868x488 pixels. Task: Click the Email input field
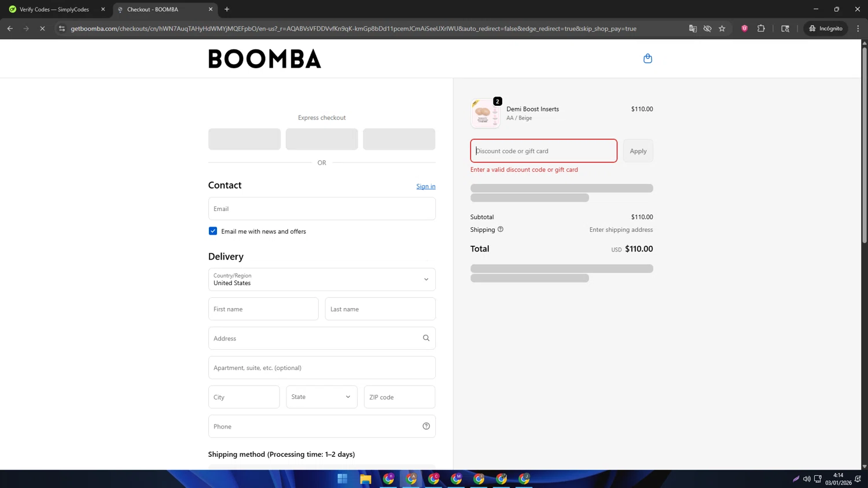[x=322, y=209]
